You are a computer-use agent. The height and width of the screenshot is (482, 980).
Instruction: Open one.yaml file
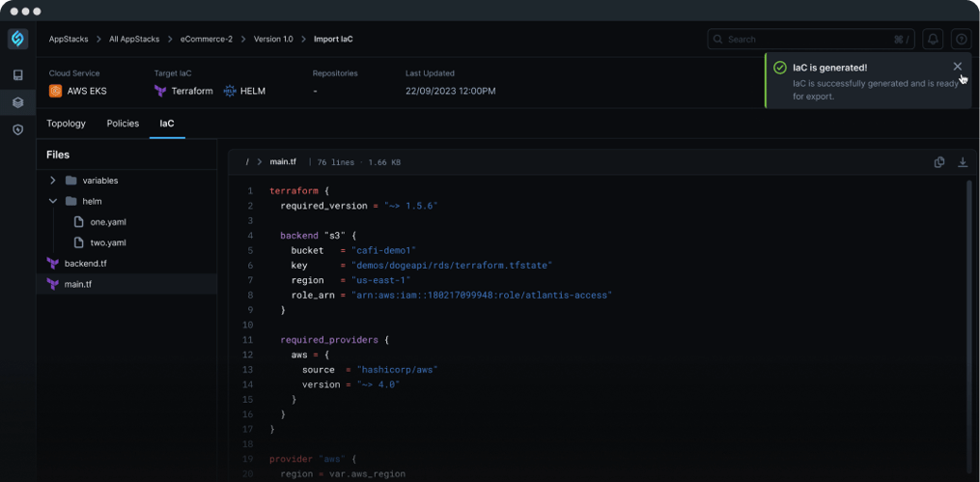[x=108, y=222]
